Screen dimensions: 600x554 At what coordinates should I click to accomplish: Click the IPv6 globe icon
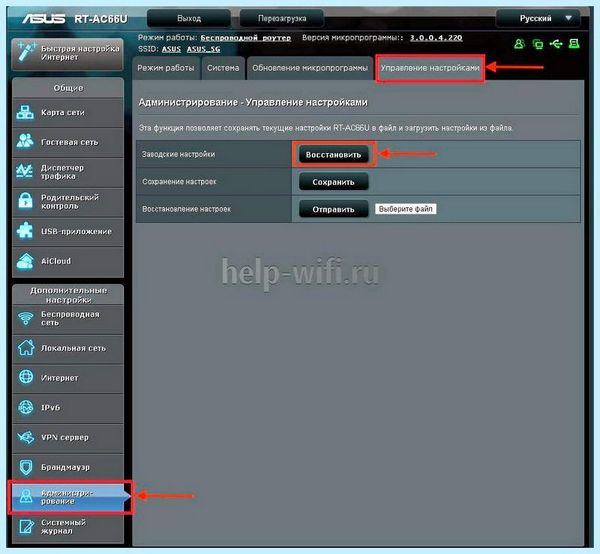click(26, 407)
